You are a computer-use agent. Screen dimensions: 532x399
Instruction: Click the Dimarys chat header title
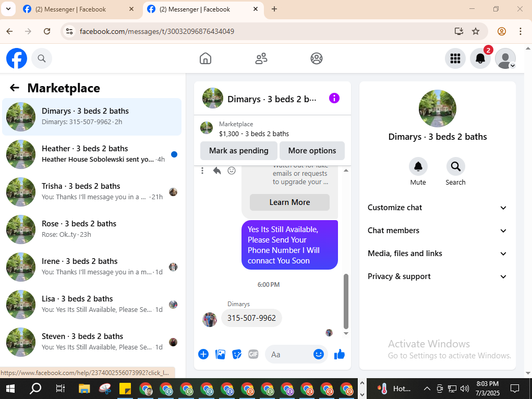pyautogui.click(x=272, y=99)
